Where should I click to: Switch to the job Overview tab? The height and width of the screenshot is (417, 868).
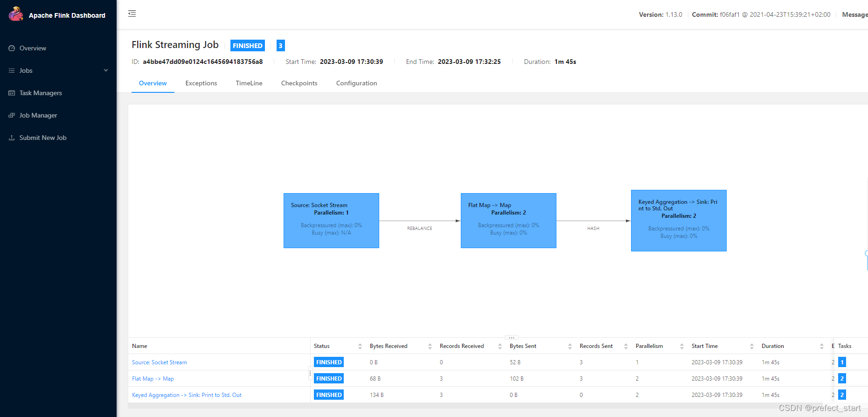point(153,83)
